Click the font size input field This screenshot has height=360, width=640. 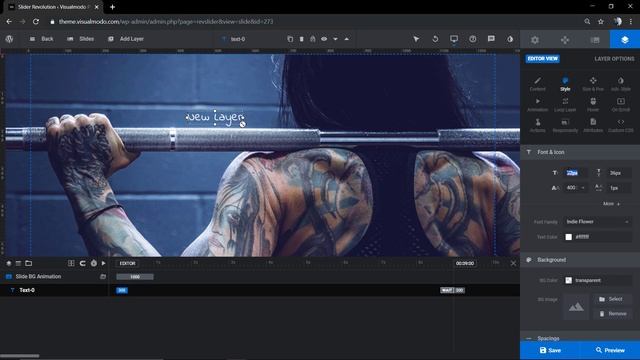tap(576, 173)
